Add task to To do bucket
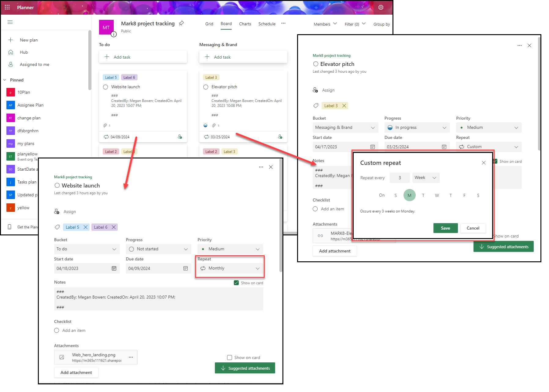 pyautogui.click(x=143, y=57)
